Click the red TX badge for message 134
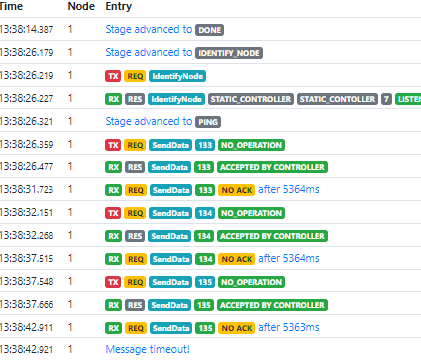 pos(113,213)
